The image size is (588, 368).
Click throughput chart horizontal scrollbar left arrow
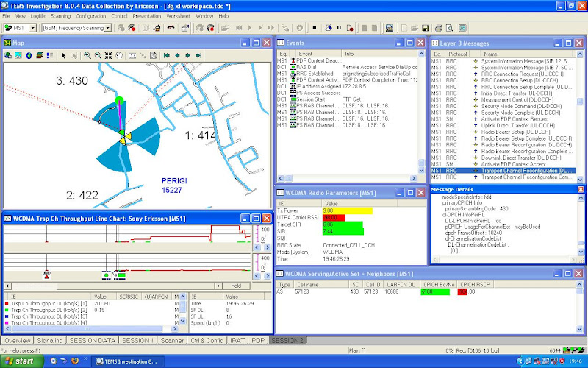[7, 286]
